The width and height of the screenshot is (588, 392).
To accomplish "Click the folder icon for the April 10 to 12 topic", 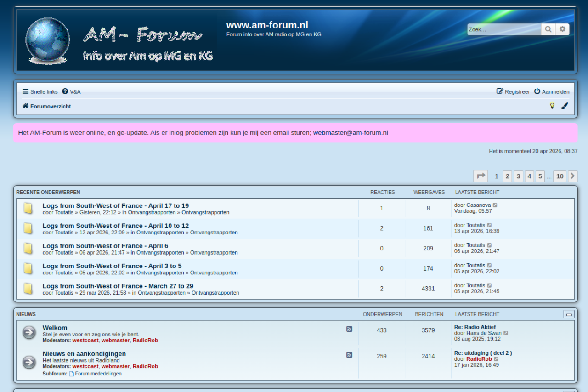I will pyautogui.click(x=28, y=228).
